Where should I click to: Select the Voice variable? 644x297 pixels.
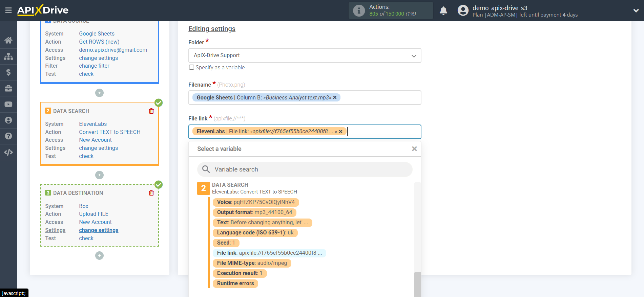click(x=256, y=202)
